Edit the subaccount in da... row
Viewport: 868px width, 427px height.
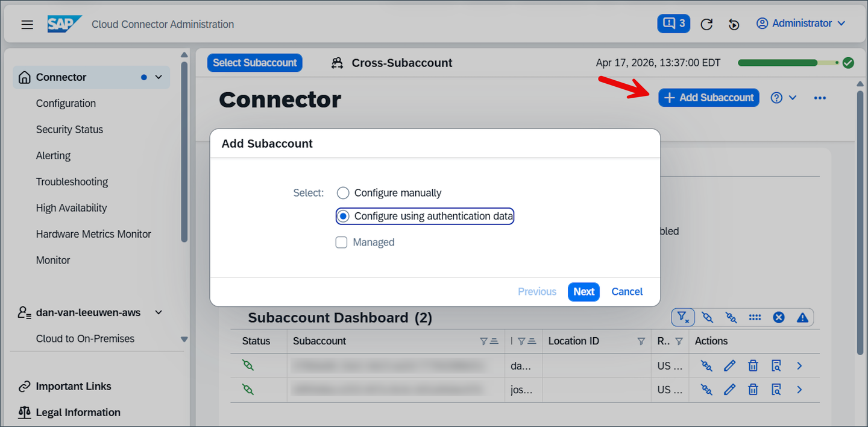(729, 365)
